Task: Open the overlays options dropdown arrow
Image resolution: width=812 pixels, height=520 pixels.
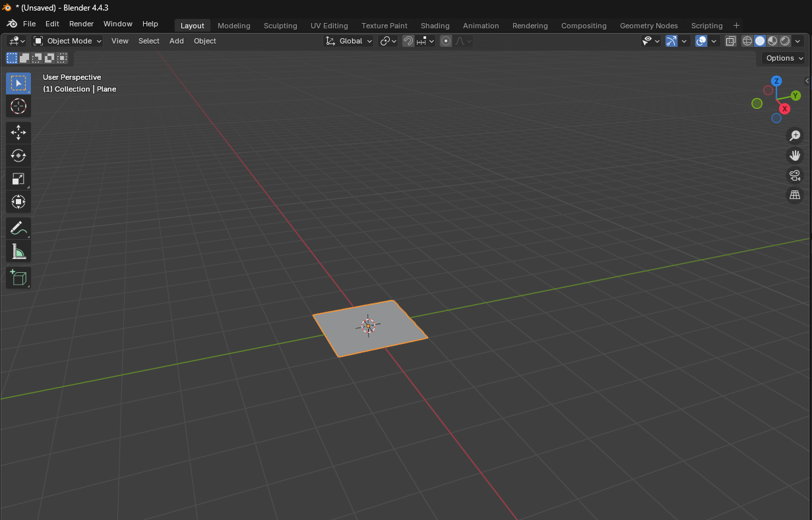Action: (x=714, y=41)
